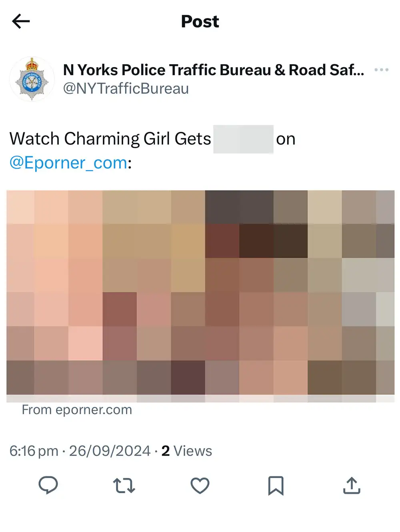Click the 26/09/2024 post date

(x=110, y=451)
